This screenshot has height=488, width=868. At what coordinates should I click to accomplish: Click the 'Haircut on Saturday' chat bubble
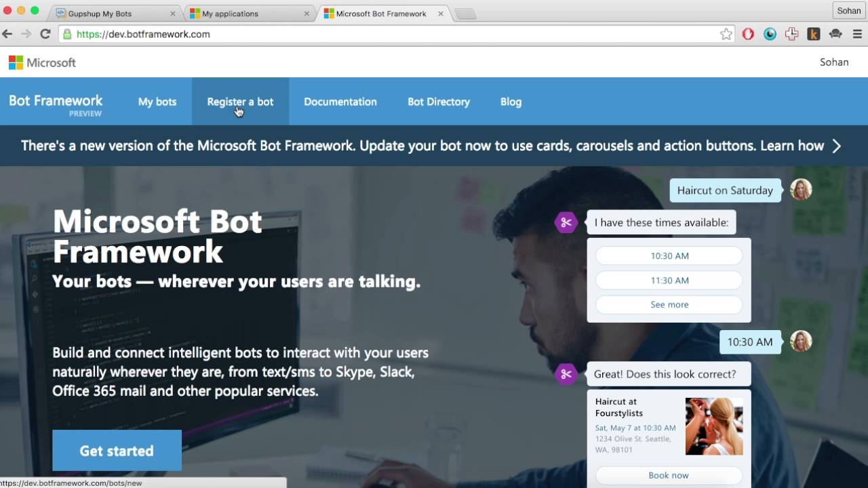(725, 190)
